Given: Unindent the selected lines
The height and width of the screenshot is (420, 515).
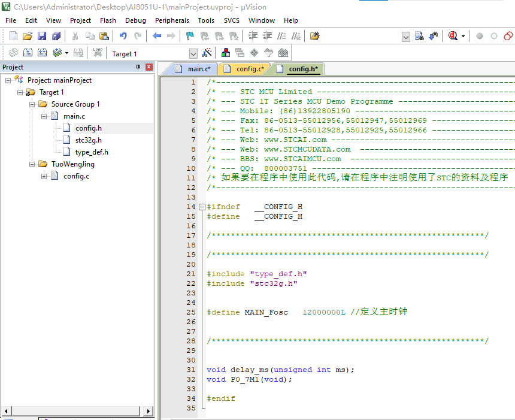Looking at the screenshot, I should point(268,36).
